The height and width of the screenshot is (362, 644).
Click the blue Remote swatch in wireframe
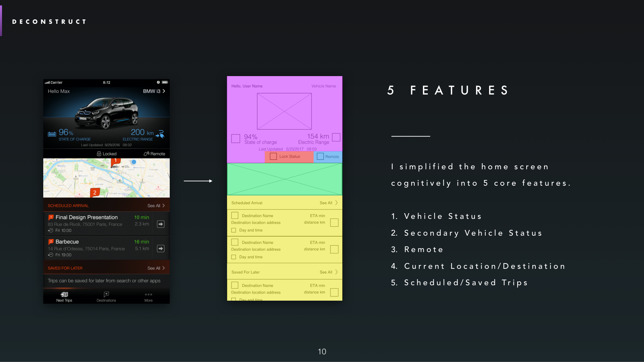(328, 157)
